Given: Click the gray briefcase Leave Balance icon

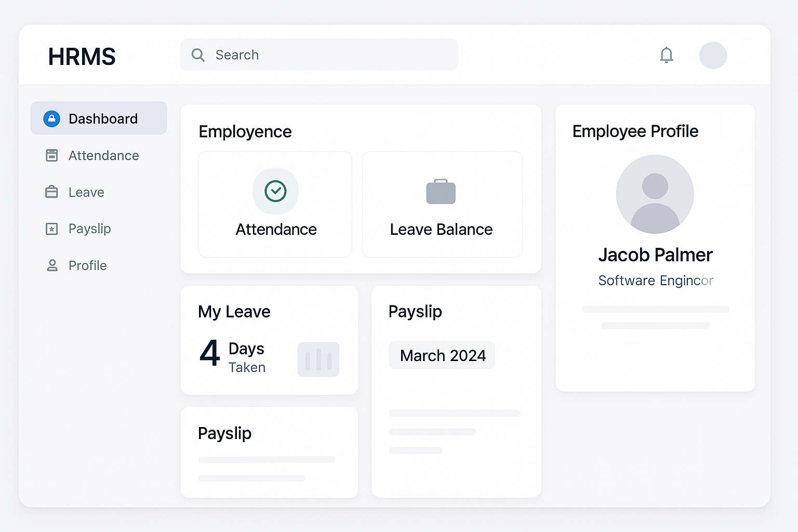Looking at the screenshot, I should pos(441,192).
